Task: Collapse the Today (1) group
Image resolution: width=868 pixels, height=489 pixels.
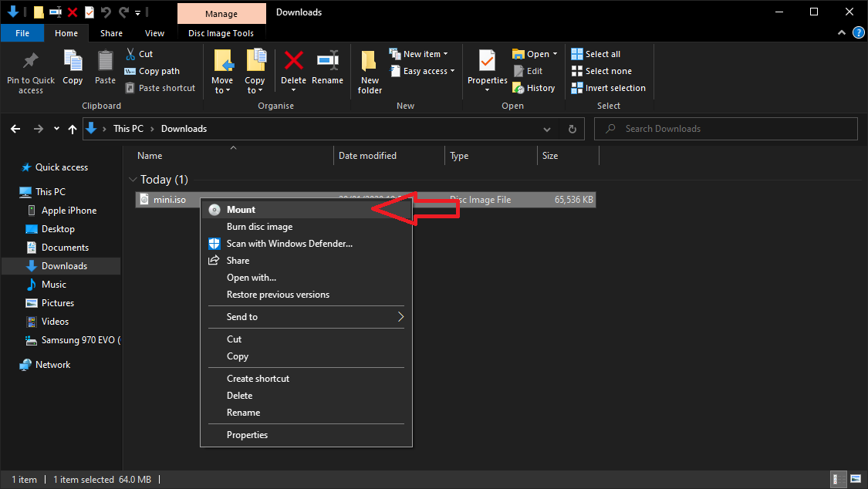Action: pyautogui.click(x=132, y=179)
